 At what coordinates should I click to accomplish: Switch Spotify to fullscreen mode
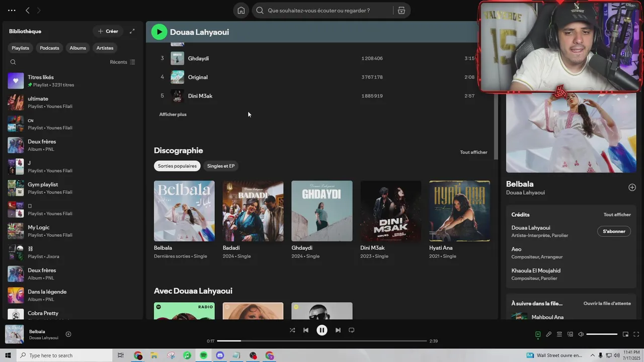coord(636,334)
